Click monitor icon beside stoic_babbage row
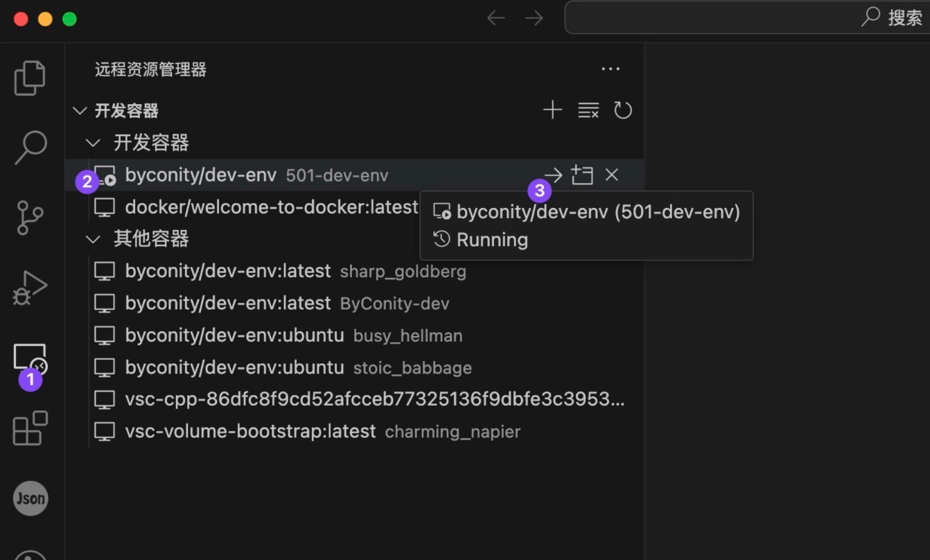 104,368
